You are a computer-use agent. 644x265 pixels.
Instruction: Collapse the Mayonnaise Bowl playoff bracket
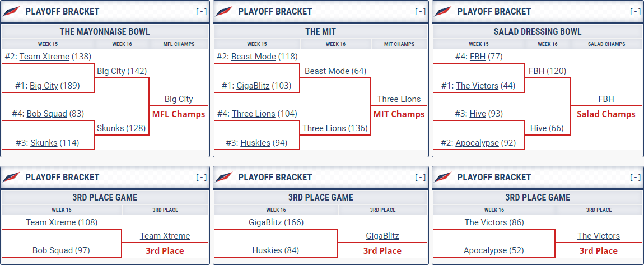pyautogui.click(x=201, y=11)
